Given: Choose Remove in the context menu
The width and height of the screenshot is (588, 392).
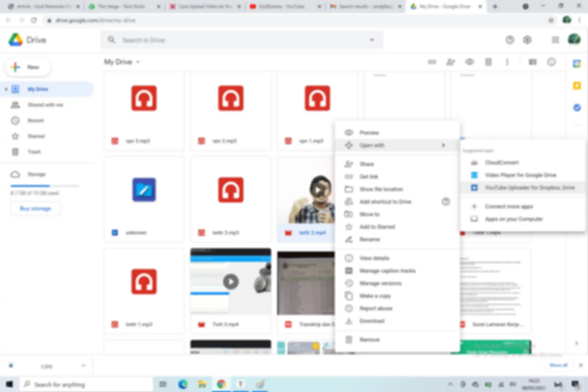Looking at the screenshot, I should click(x=397, y=340).
